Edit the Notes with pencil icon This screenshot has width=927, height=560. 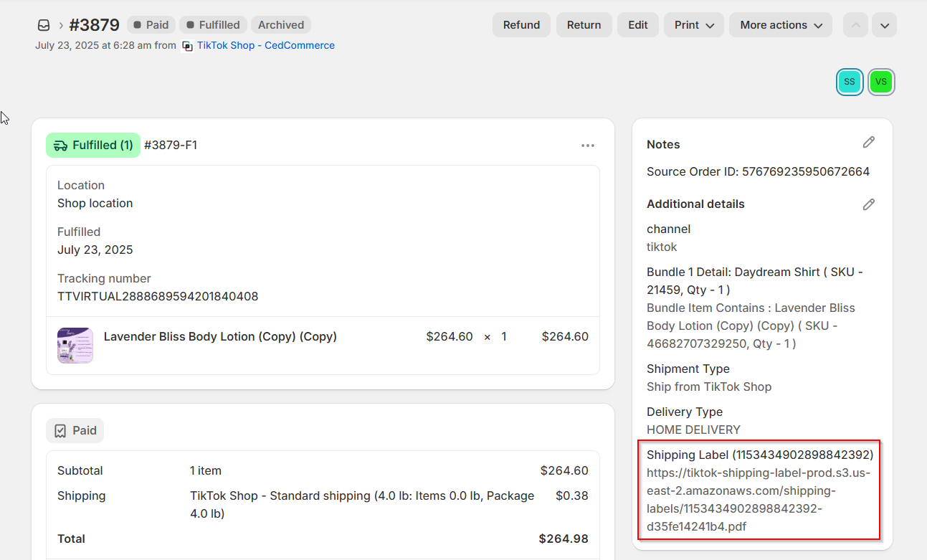click(868, 143)
